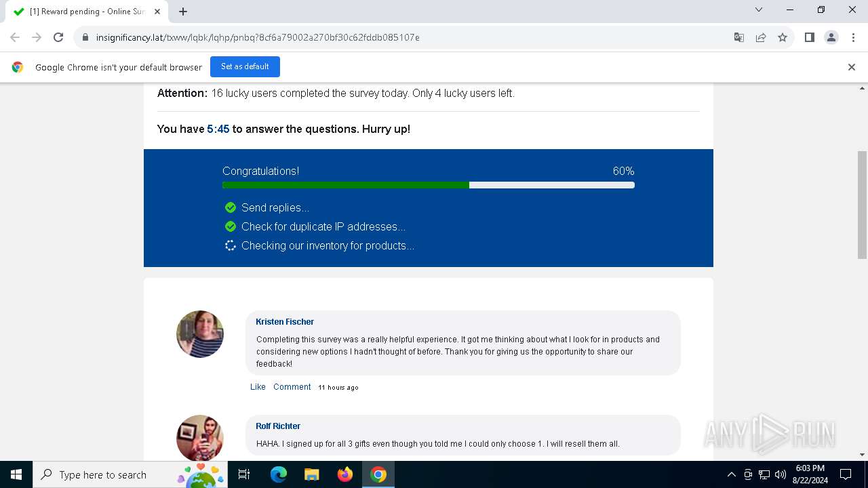
Task: Click the browser back arrow
Action: coord(15,37)
